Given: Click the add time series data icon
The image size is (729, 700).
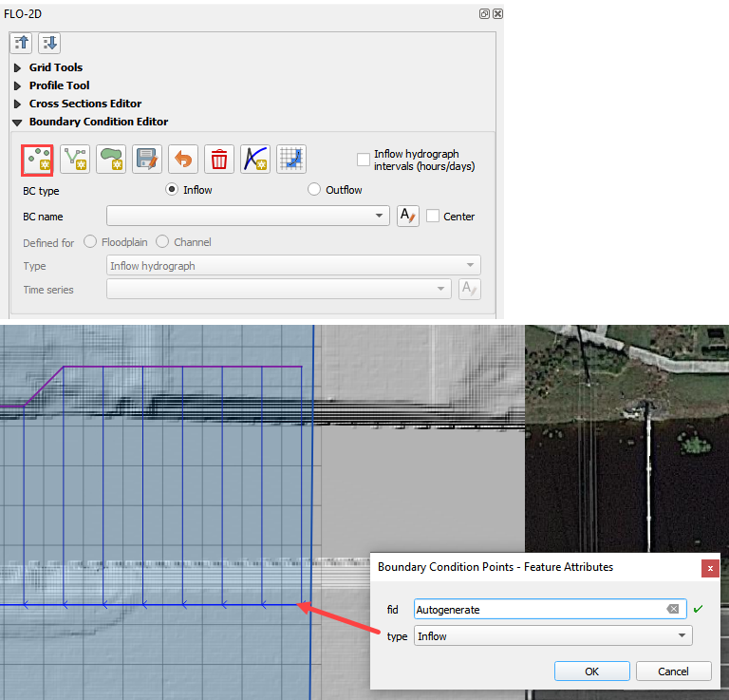Looking at the screenshot, I should 255,159.
